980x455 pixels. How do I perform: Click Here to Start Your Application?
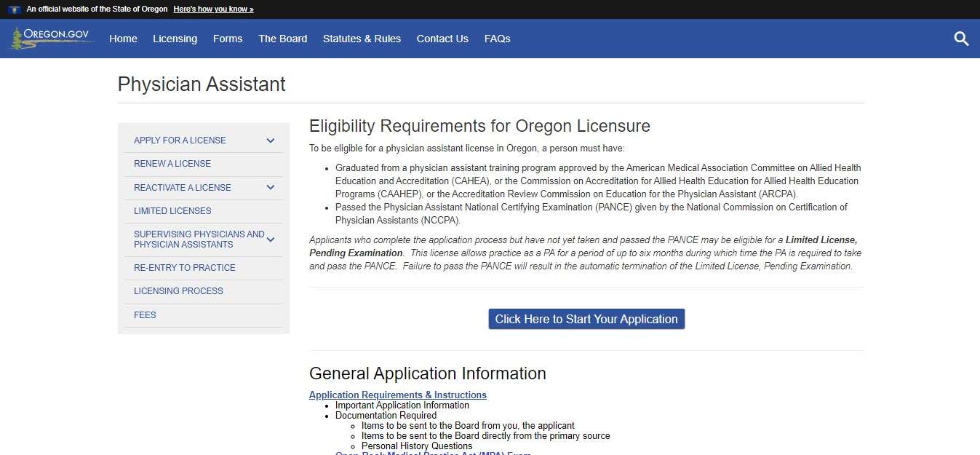(x=586, y=319)
